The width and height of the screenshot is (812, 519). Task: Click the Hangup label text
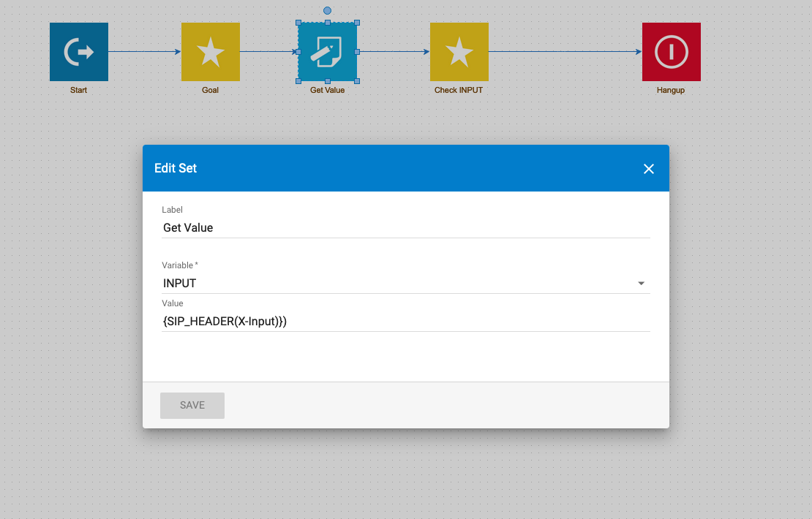(671, 90)
